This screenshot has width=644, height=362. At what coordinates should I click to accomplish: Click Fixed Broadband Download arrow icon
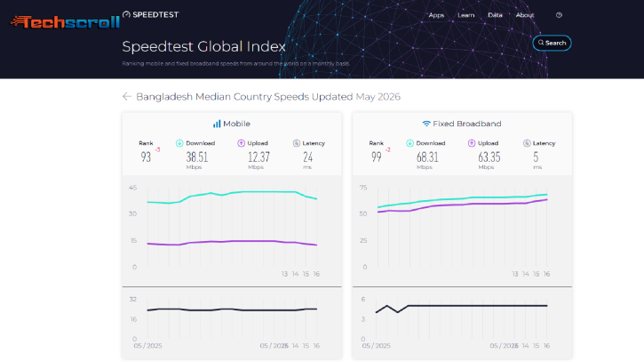click(409, 143)
